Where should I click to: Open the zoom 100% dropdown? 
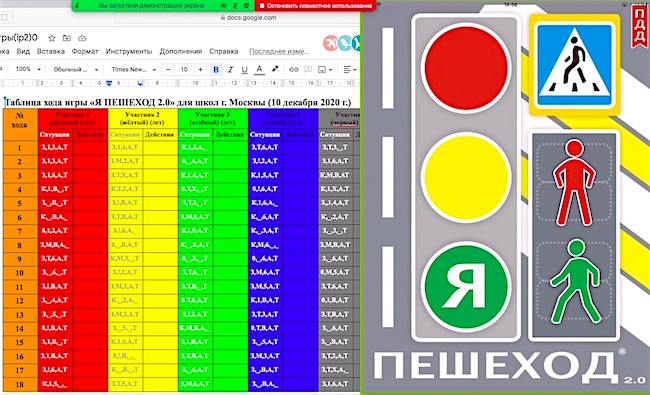(x=28, y=69)
